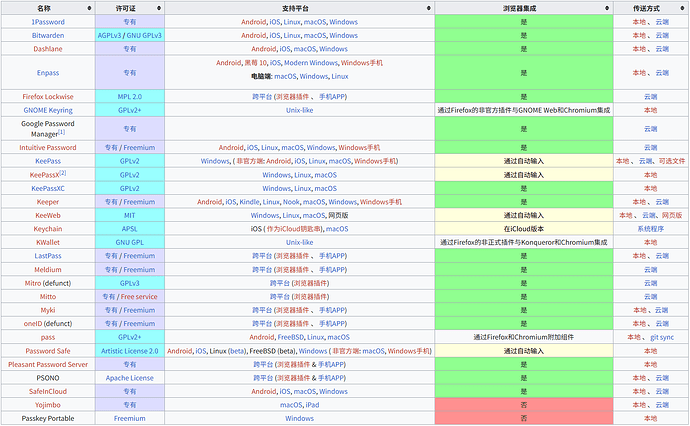690x426 pixels.
Task: Click 可选文件 in the KeePass row
Action: (672, 162)
